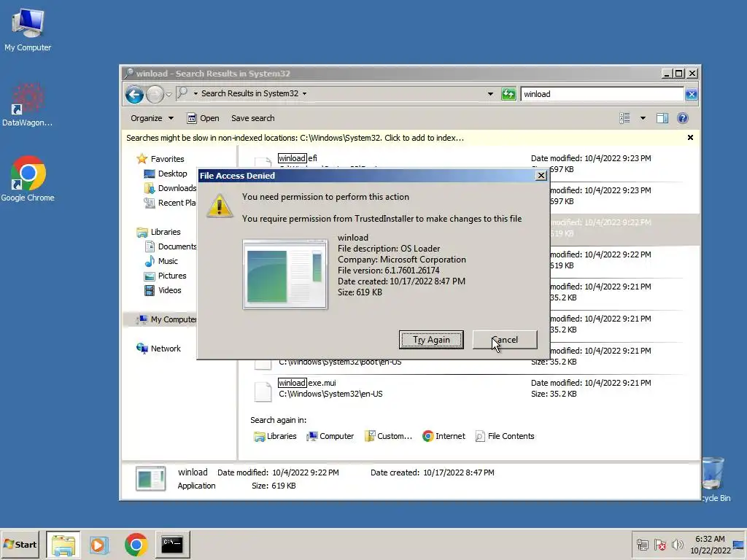Viewport: 747px width, 560px height.
Task: Open the Organize menu
Action: (x=152, y=118)
